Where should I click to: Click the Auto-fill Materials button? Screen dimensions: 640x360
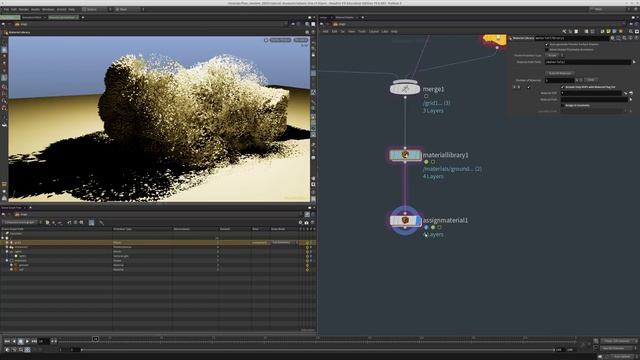point(560,73)
